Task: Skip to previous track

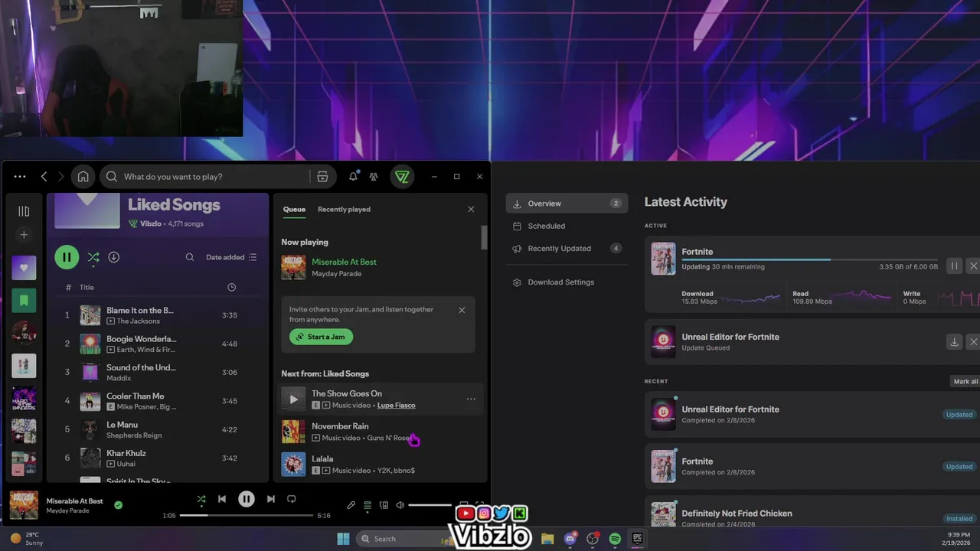Action: tap(222, 499)
